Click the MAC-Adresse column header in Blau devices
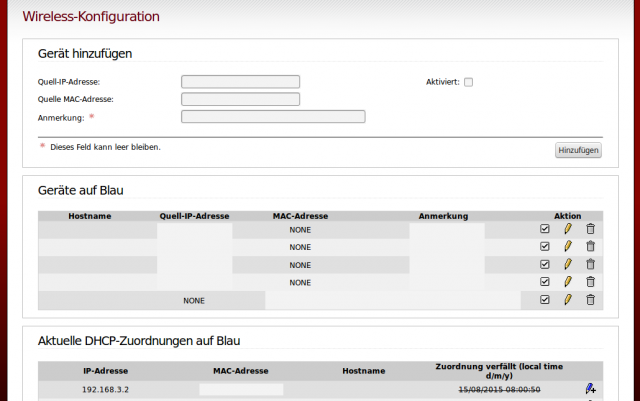Image resolution: width=640 pixels, height=401 pixels. click(x=300, y=216)
